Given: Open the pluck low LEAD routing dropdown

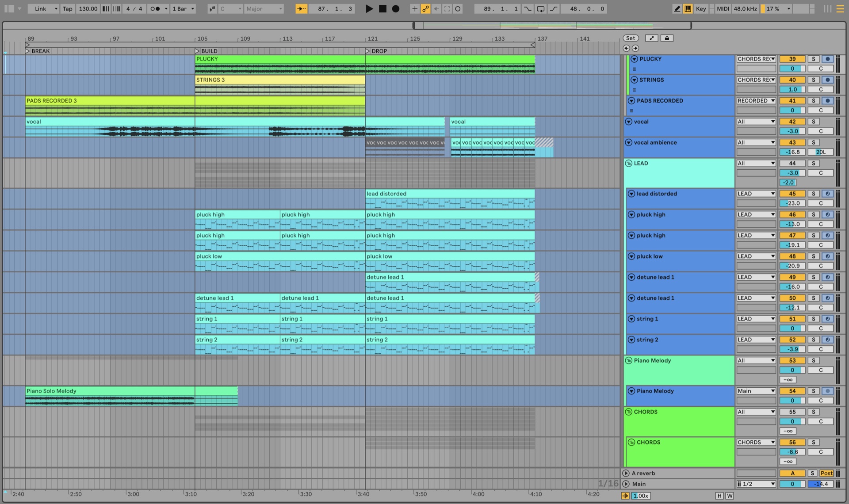Looking at the screenshot, I should click(x=756, y=256).
